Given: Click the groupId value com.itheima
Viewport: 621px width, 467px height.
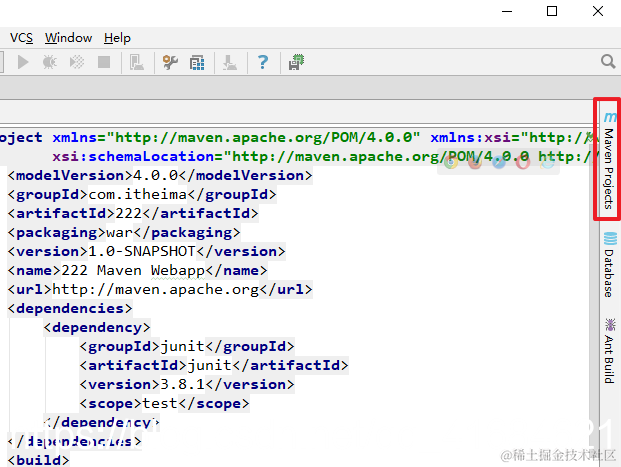Looking at the screenshot, I should click(x=137, y=194).
